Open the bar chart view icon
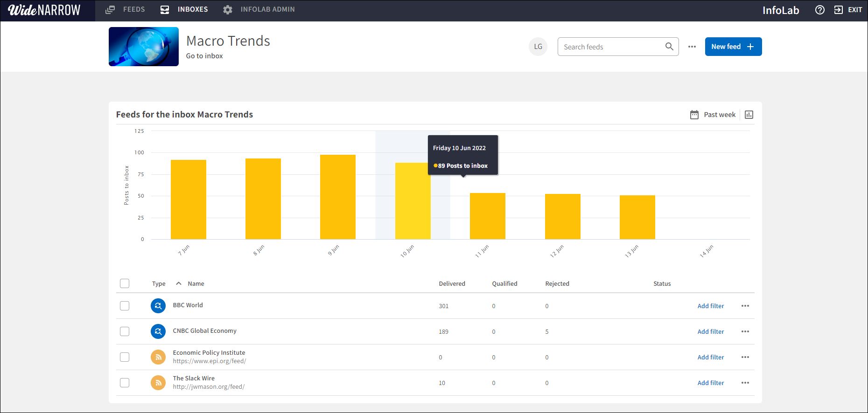Image resolution: width=868 pixels, height=413 pixels. (x=749, y=115)
